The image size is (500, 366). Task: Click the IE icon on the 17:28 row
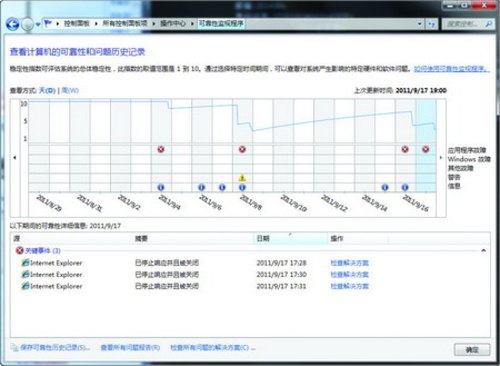(x=25, y=263)
